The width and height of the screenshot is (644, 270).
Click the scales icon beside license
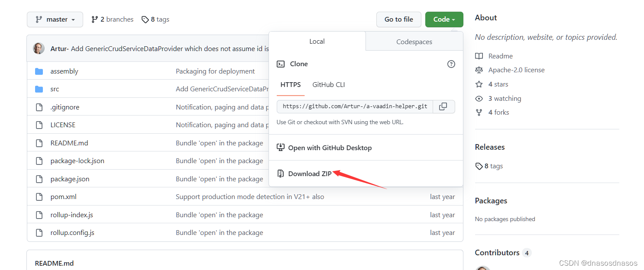[479, 70]
